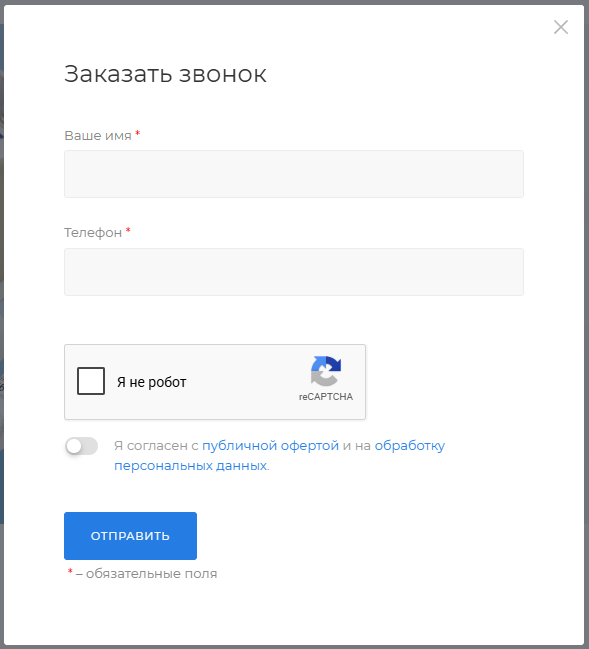The width and height of the screenshot is (589, 649).
Task: Open the 'публичной офертой' link
Action: click(x=270, y=446)
